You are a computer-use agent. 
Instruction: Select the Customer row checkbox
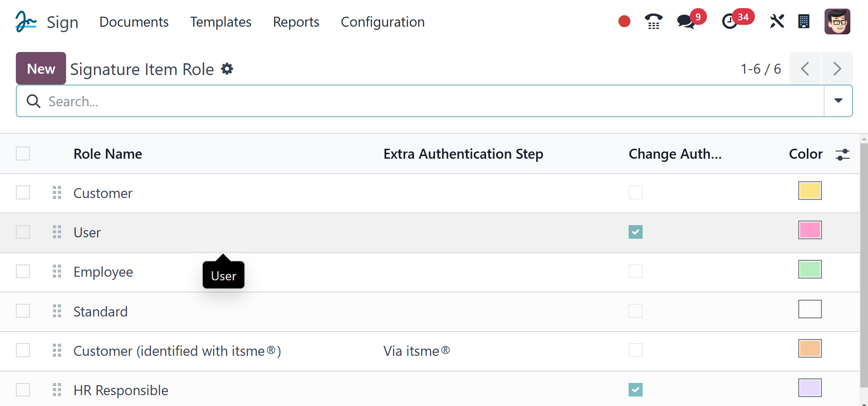[x=23, y=193]
